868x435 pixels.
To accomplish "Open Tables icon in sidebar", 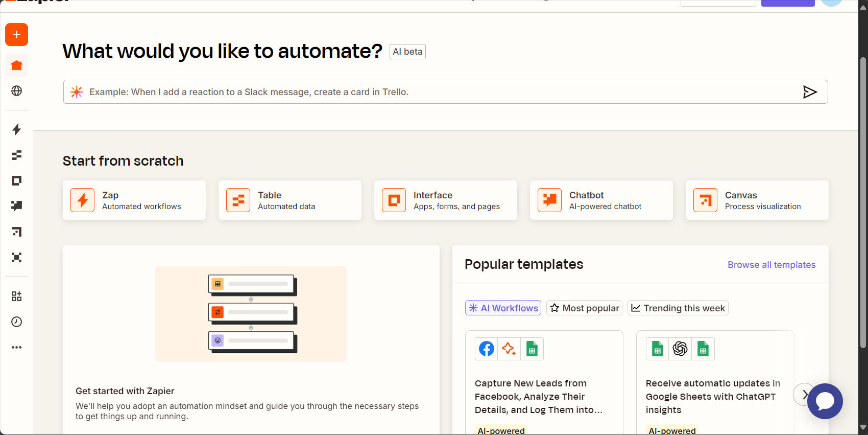I will coord(16,155).
